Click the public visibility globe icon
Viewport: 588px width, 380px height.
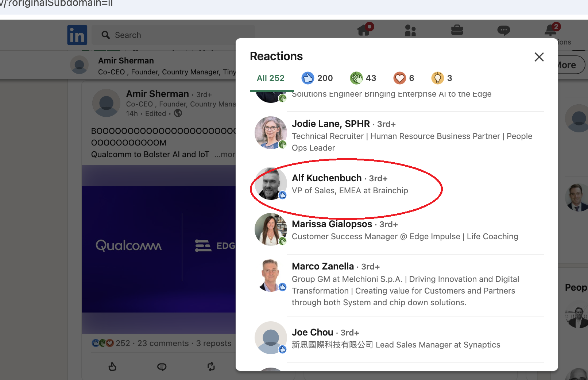coord(178,113)
